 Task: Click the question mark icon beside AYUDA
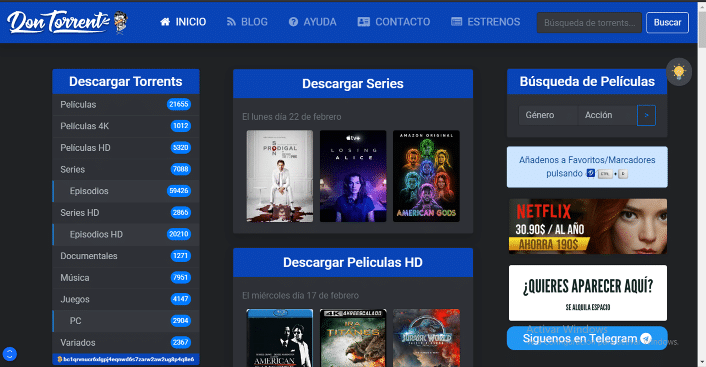293,22
